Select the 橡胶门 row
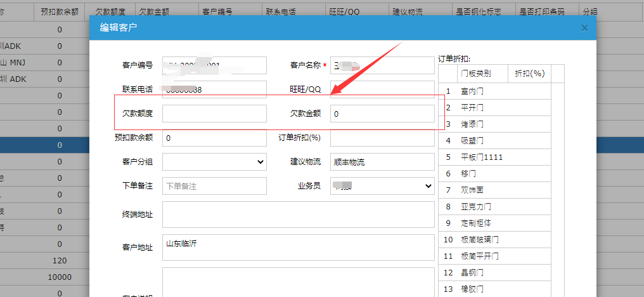 [x=494, y=289]
